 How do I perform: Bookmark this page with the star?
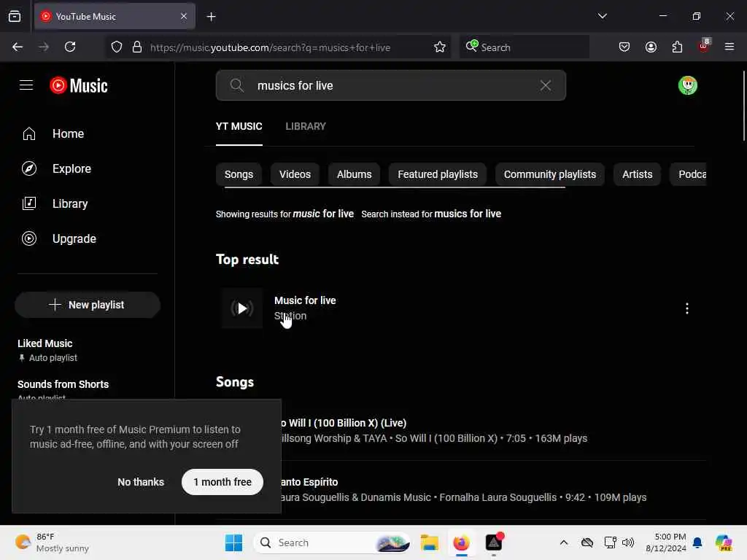(x=439, y=47)
